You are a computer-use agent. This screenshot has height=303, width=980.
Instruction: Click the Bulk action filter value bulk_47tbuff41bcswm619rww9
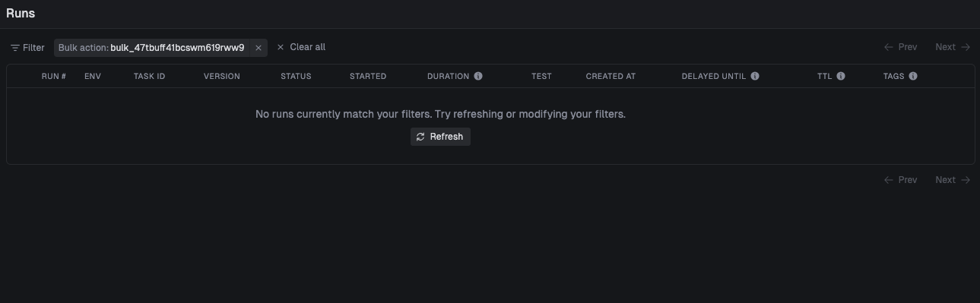pyautogui.click(x=177, y=47)
